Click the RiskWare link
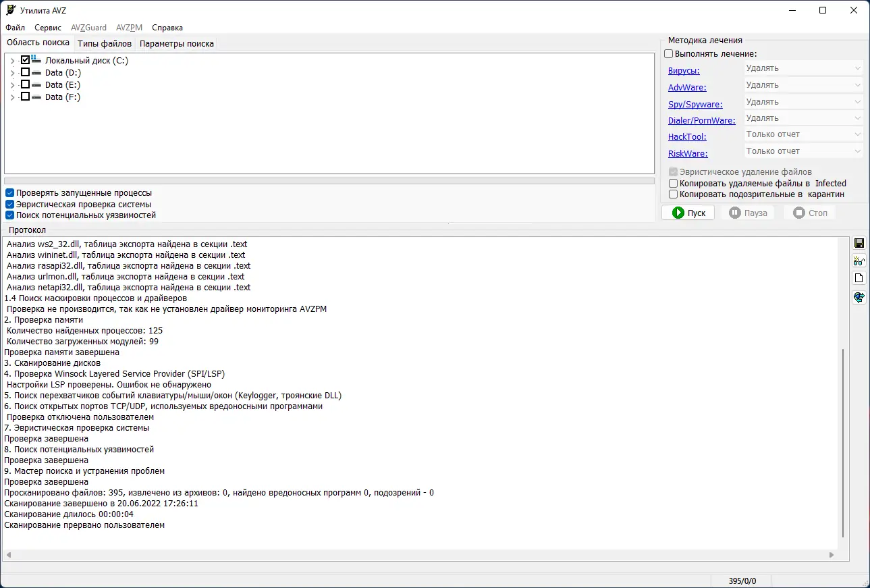Screen dimensions: 870x588 coord(688,153)
